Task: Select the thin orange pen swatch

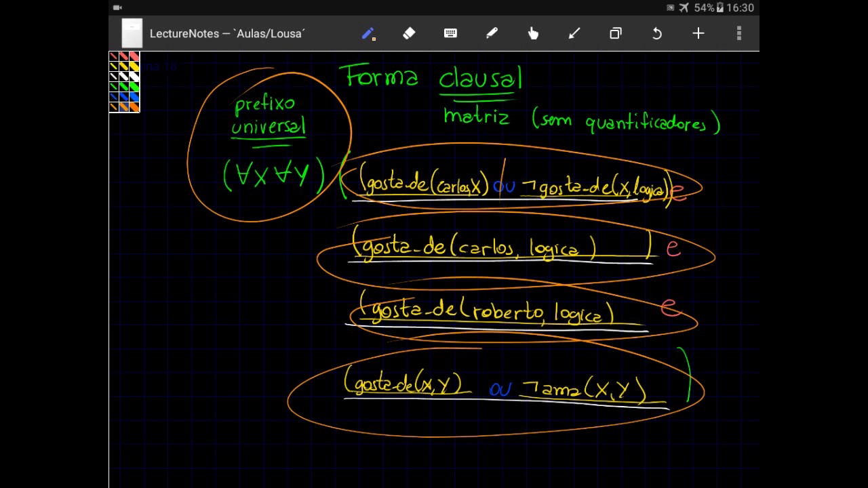Action: point(114,107)
